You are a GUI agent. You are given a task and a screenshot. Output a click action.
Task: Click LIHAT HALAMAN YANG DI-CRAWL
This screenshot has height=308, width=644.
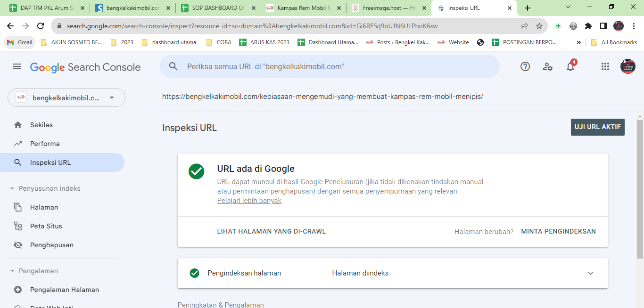[272, 231]
